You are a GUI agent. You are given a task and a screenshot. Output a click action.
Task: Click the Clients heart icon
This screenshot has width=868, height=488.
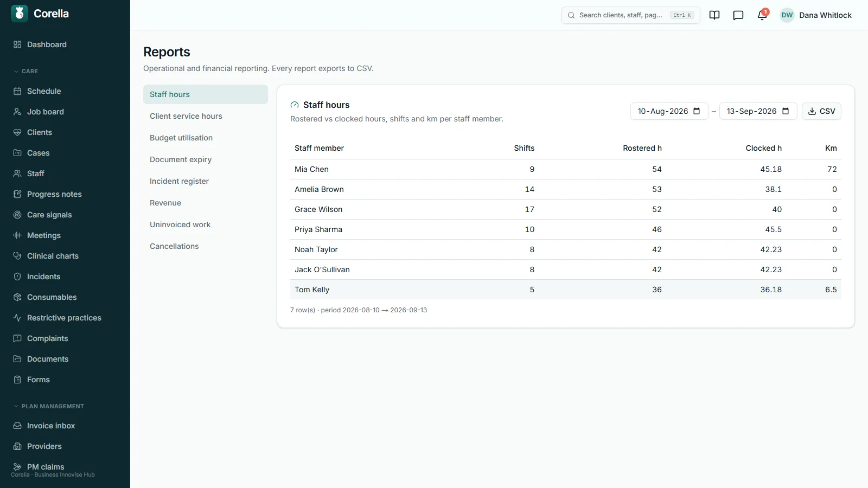17,132
